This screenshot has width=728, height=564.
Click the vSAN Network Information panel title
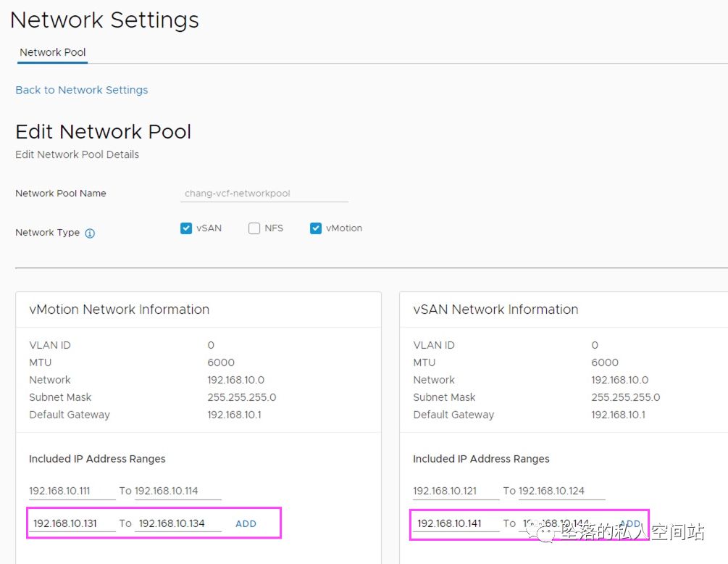[x=495, y=310]
